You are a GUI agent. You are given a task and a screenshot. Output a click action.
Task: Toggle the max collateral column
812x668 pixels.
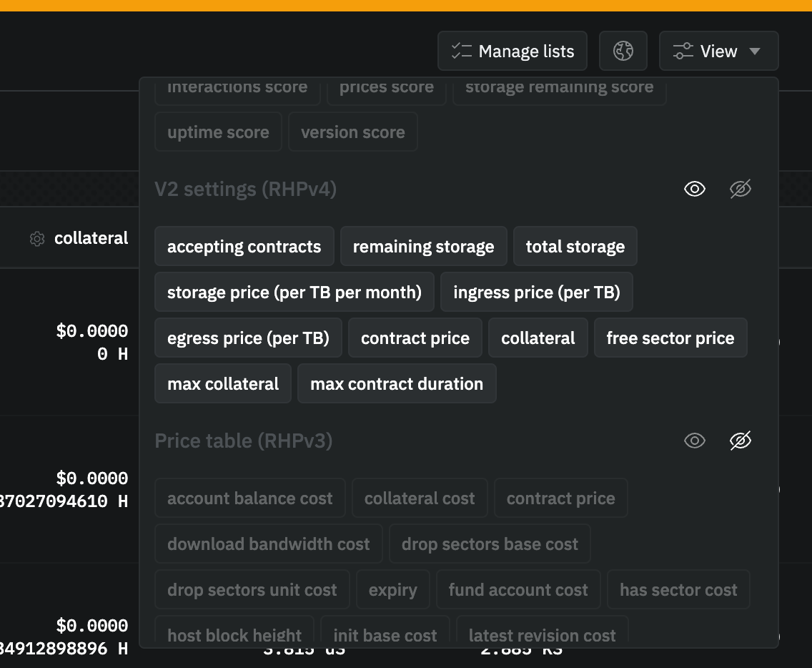(223, 383)
